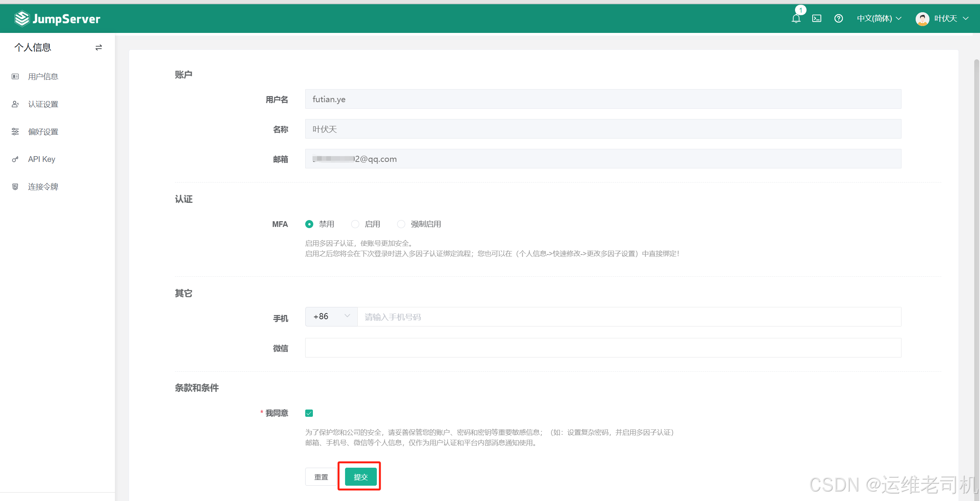This screenshot has width=980, height=501.
Task: Click the user avatar icon
Action: (x=922, y=18)
